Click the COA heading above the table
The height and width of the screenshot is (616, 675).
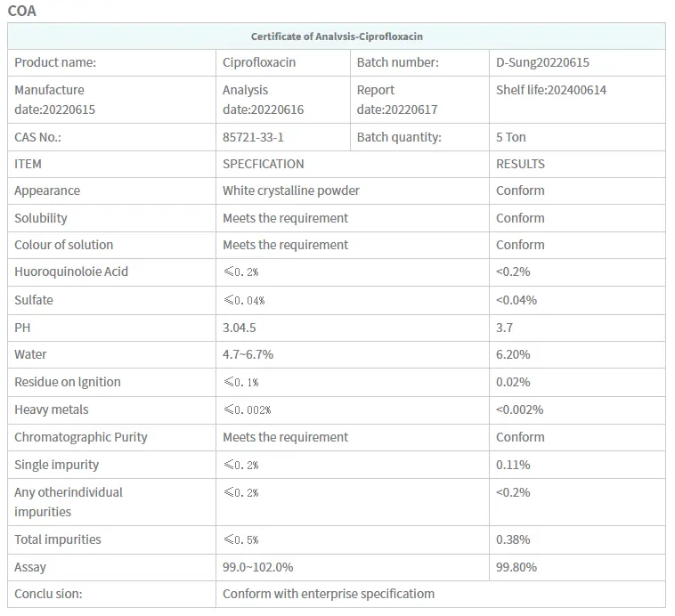(x=22, y=12)
